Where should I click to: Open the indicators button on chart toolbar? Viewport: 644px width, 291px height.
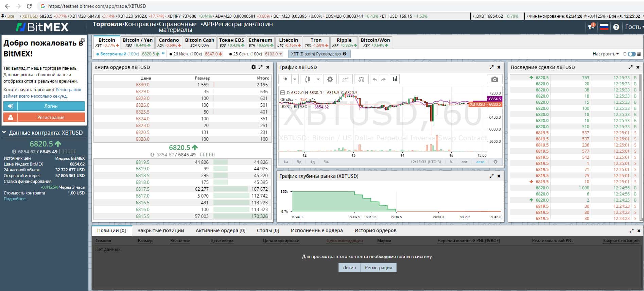pos(345,79)
